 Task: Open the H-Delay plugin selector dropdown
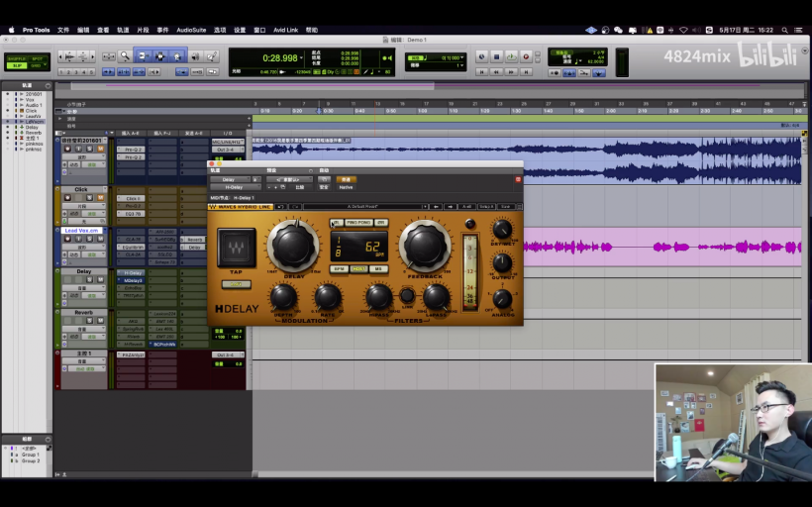pos(235,187)
